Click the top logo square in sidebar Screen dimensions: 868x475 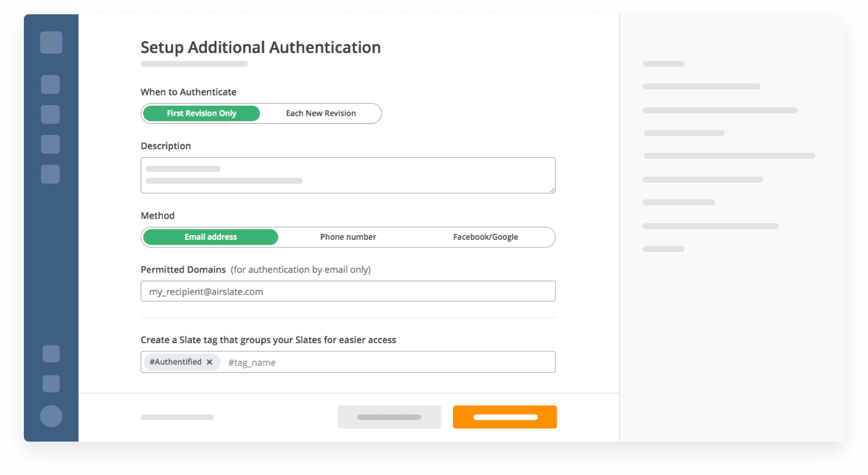(x=51, y=42)
